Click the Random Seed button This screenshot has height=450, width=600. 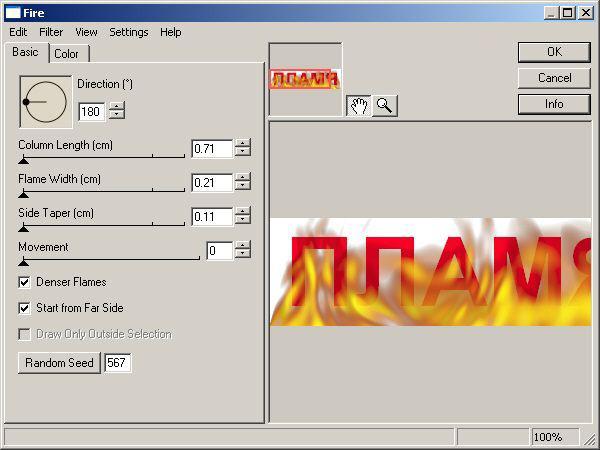(x=59, y=363)
